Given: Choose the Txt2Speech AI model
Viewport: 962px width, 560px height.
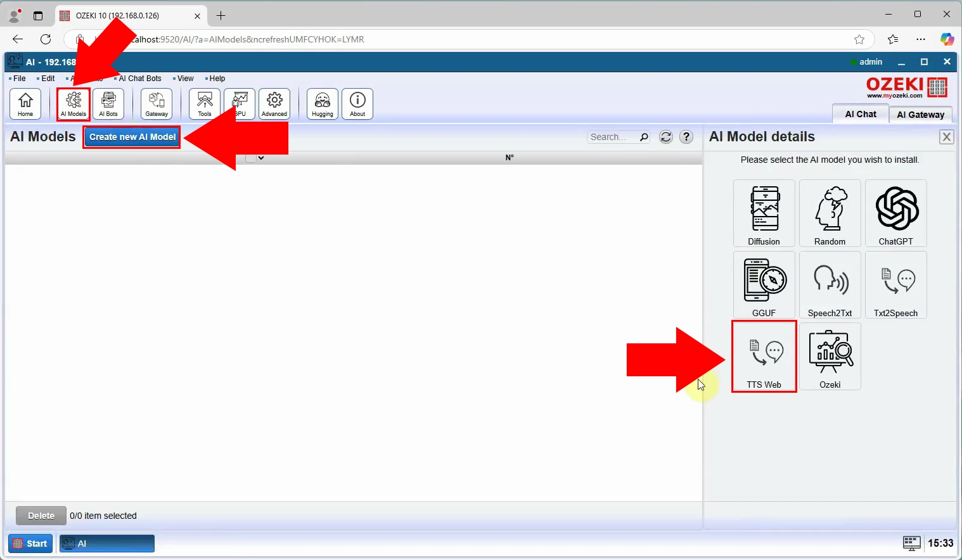Looking at the screenshot, I should point(896,285).
